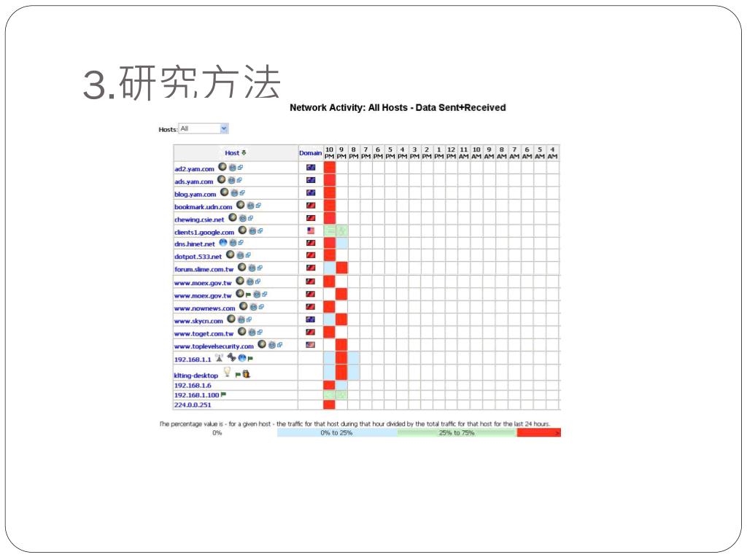Click the external link icon beside dotpot.533.net
This screenshot has height=560, width=747.
(248, 255)
